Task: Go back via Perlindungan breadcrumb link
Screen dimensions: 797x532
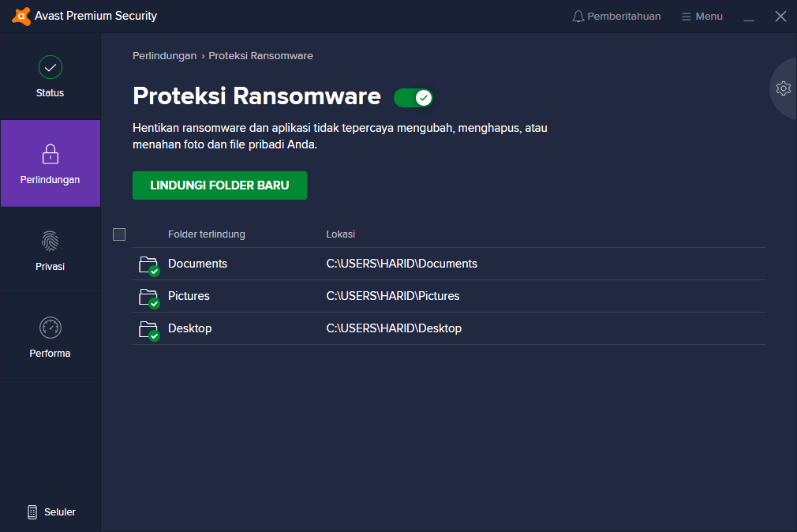Action: pos(164,56)
